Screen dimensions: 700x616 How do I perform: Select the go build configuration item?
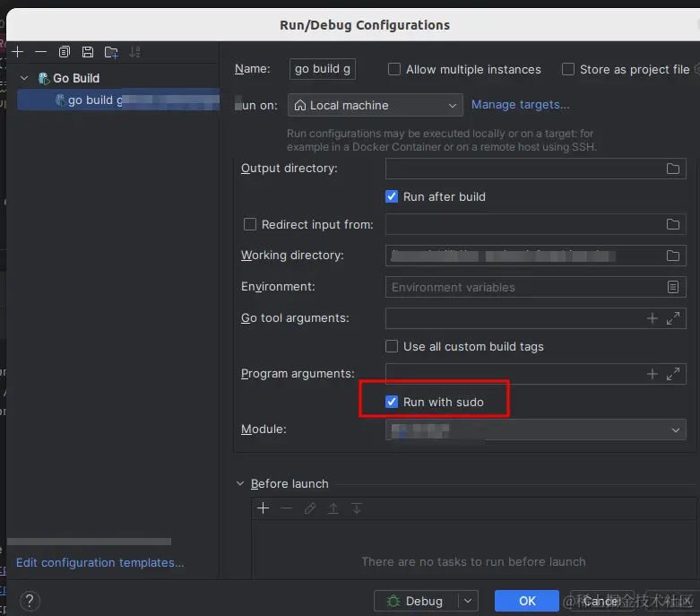118,100
